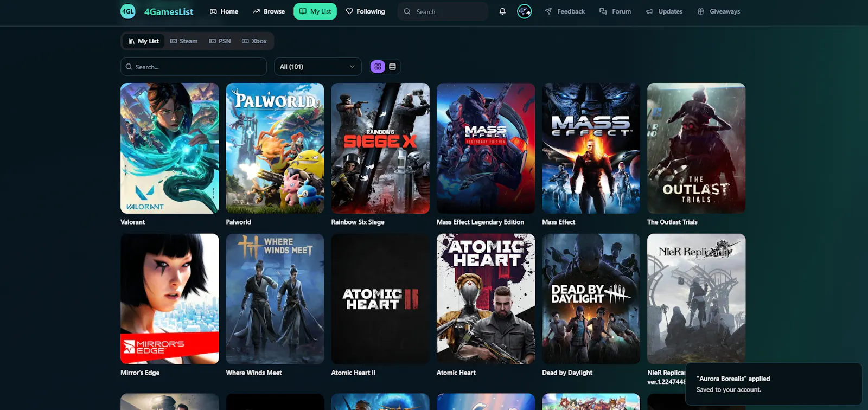Click the trending arrow icon beside Browse
Image resolution: width=868 pixels, height=410 pixels.
256,11
